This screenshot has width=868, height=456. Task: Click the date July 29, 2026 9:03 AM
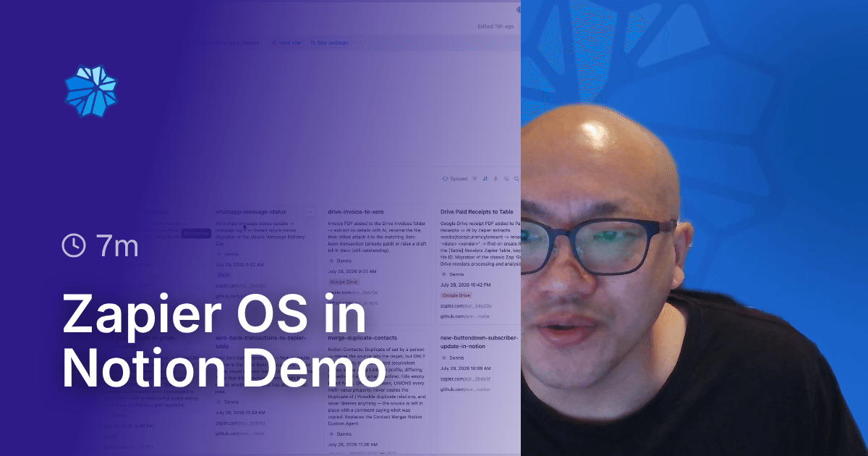click(x=352, y=271)
